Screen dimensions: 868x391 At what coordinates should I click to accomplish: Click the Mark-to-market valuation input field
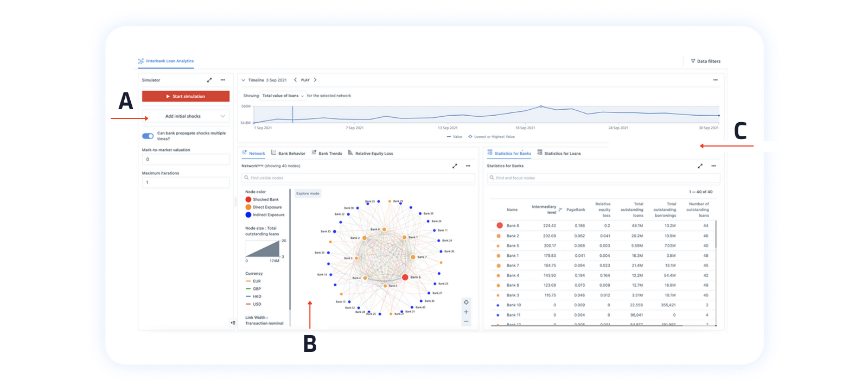pos(186,160)
